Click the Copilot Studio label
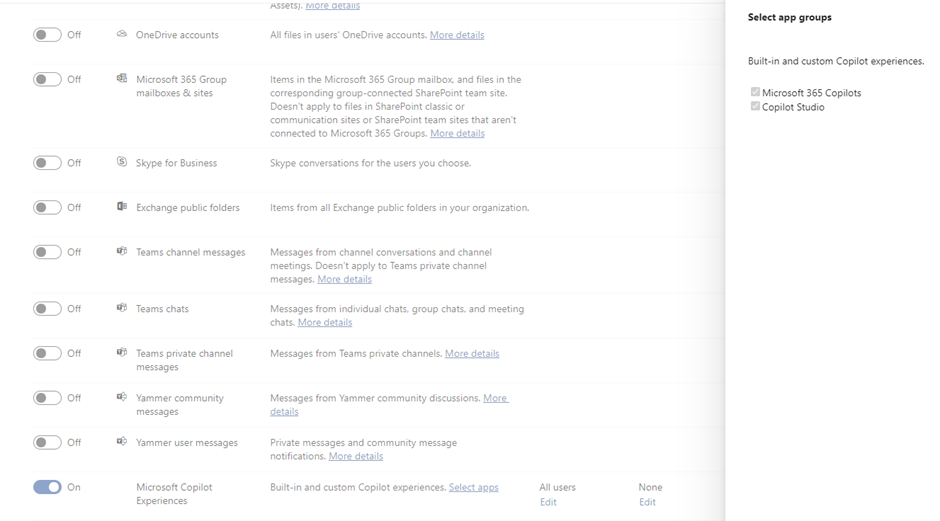The image size is (940, 521). [x=793, y=107]
